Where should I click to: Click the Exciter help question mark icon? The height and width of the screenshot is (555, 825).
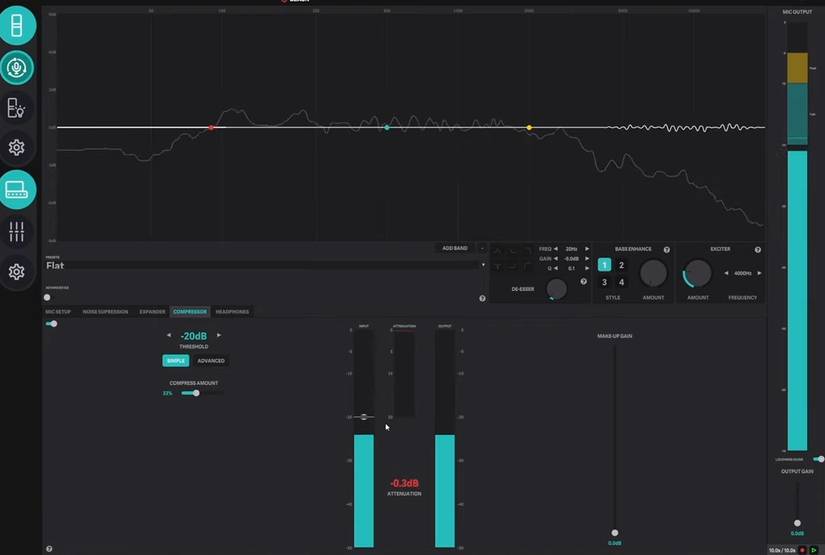point(757,249)
